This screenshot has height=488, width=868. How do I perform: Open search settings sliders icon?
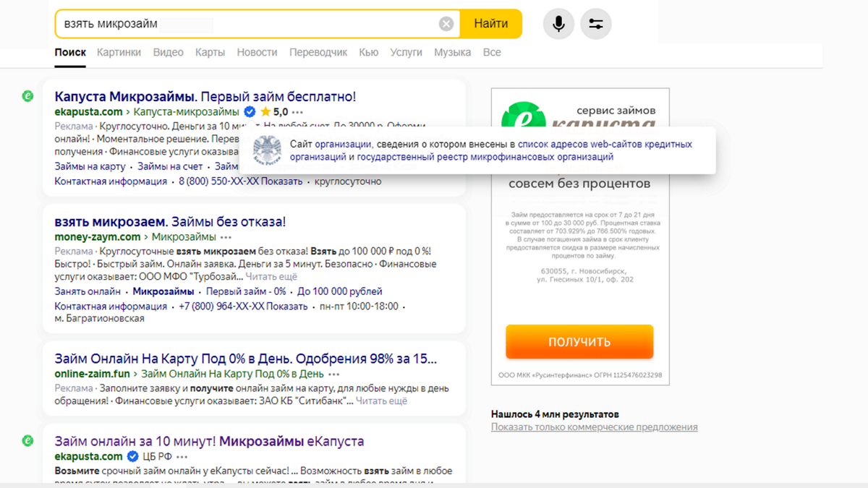(596, 24)
